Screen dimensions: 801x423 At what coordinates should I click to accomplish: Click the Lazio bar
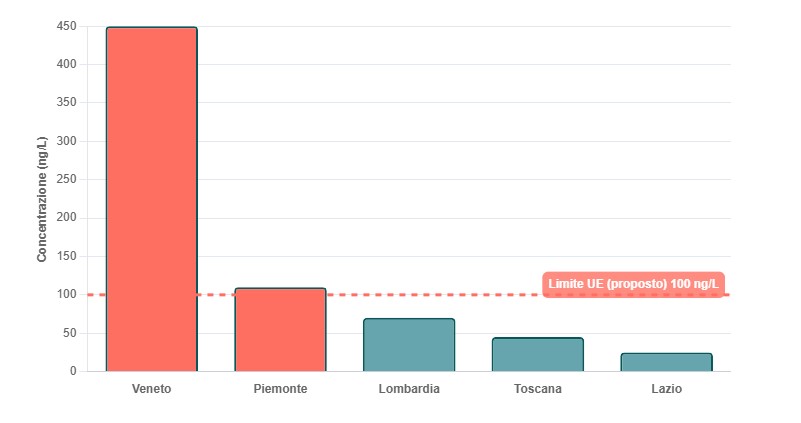[666, 362]
